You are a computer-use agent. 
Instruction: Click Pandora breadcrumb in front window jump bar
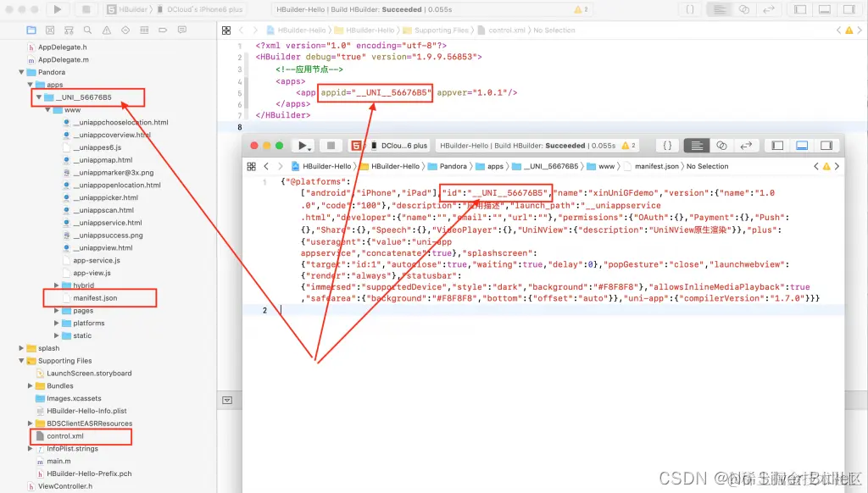[448, 166]
